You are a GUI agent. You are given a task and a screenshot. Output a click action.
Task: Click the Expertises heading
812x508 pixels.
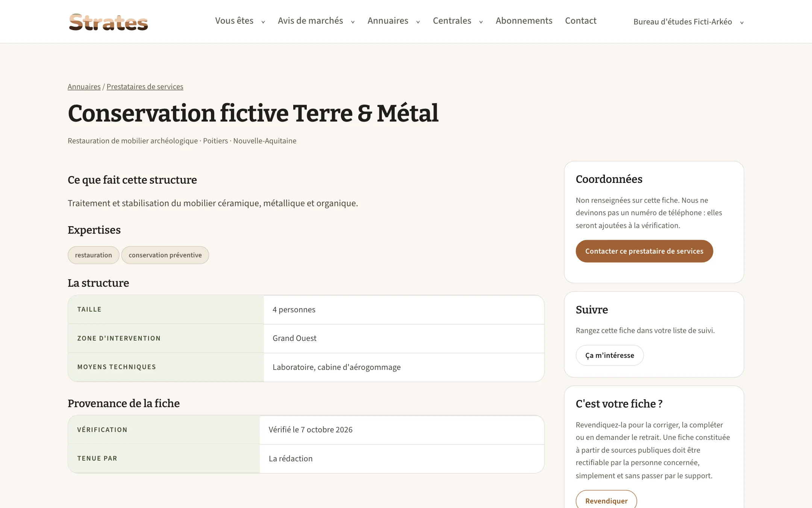pos(94,230)
